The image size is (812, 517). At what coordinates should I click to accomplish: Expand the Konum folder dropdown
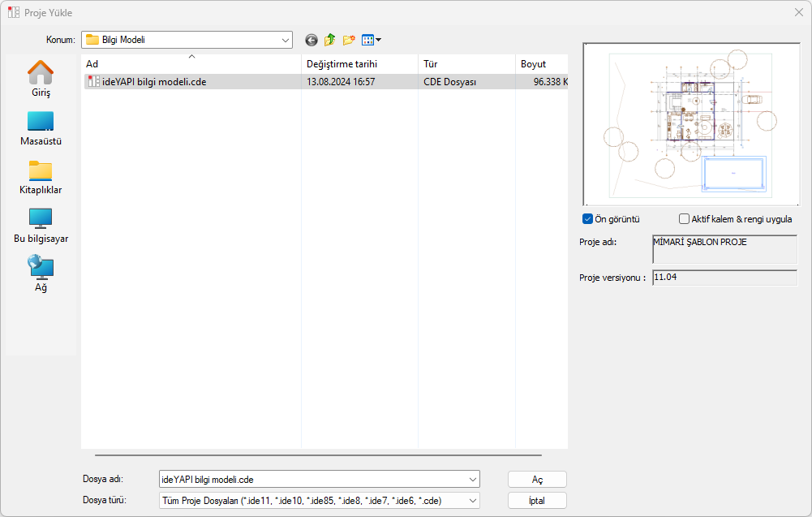(286, 40)
